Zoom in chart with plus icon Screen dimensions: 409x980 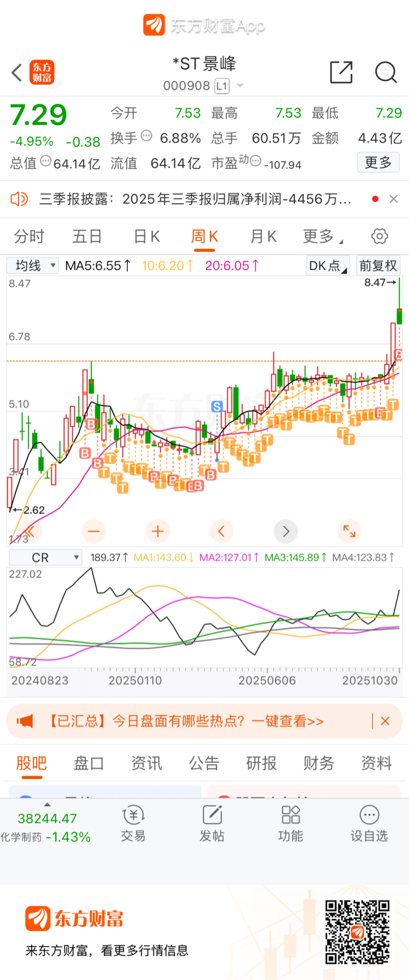(158, 531)
